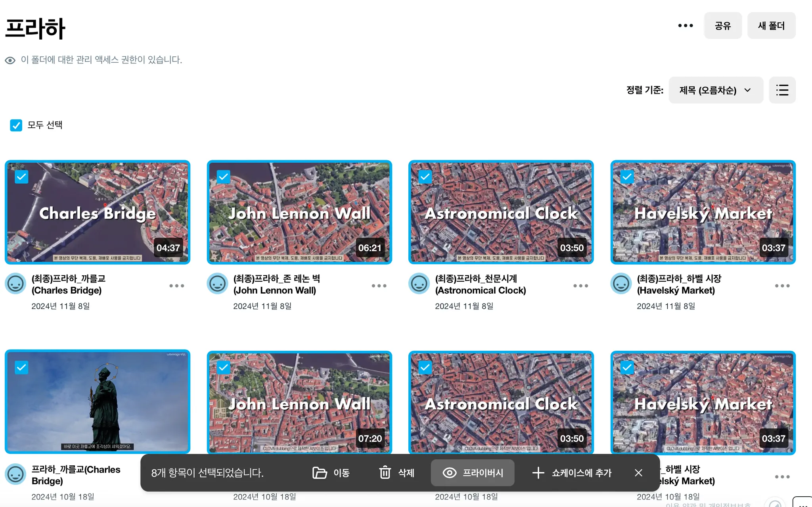Open the Havelský Market 03:37 top-row thumbnail

click(x=703, y=212)
